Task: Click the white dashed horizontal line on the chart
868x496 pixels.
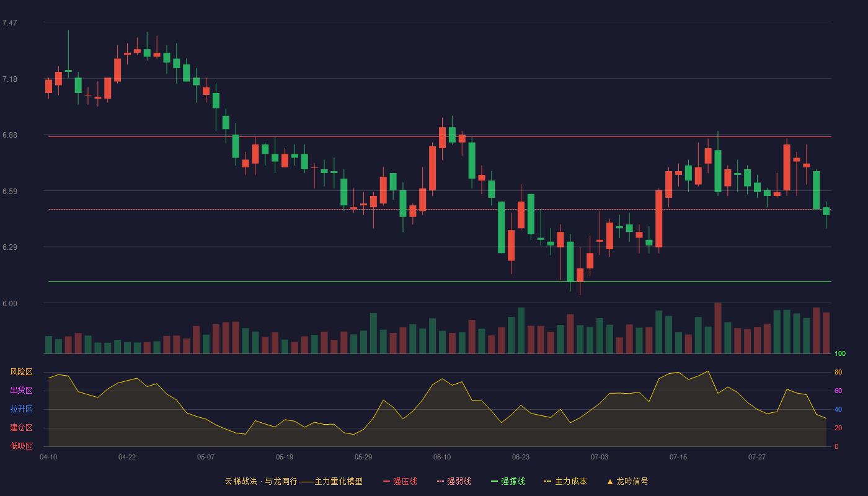Action: click(440, 209)
